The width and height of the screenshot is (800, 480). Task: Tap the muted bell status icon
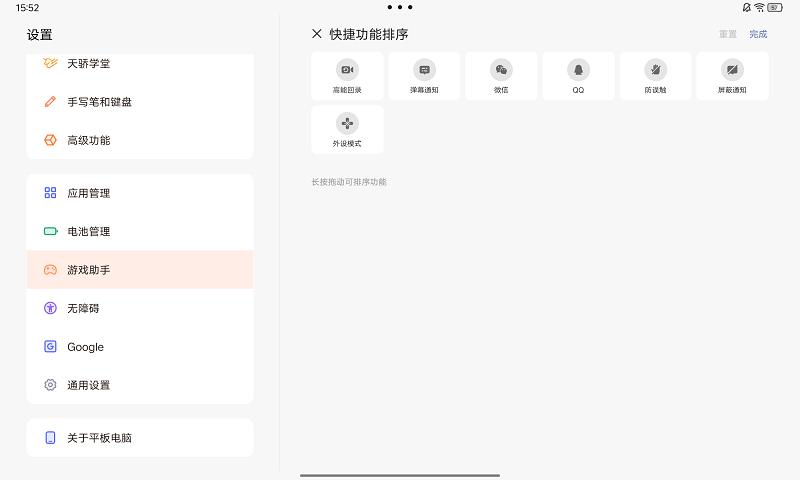pos(746,8)
